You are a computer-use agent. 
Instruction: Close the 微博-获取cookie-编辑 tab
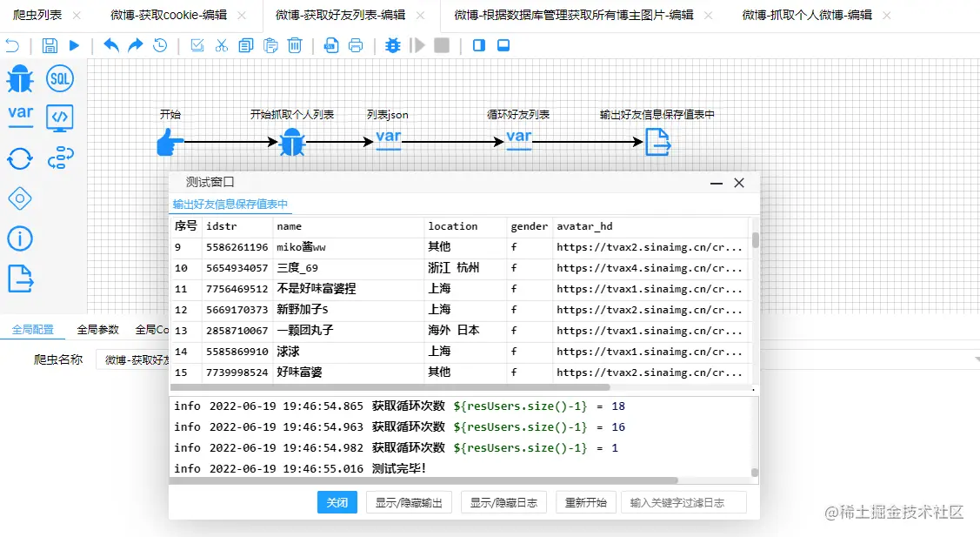pyautogui.click(x=242, y=15)
